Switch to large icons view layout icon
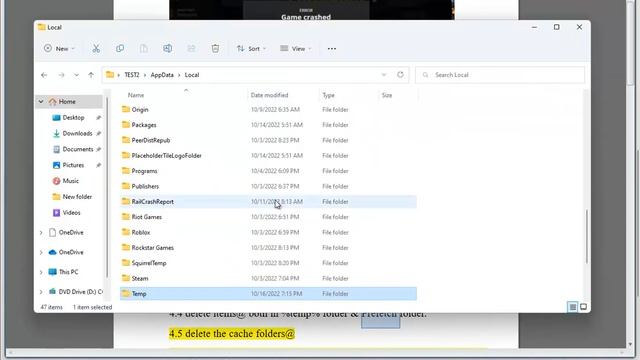Viewport: 640px width, 360px height. 584,307
